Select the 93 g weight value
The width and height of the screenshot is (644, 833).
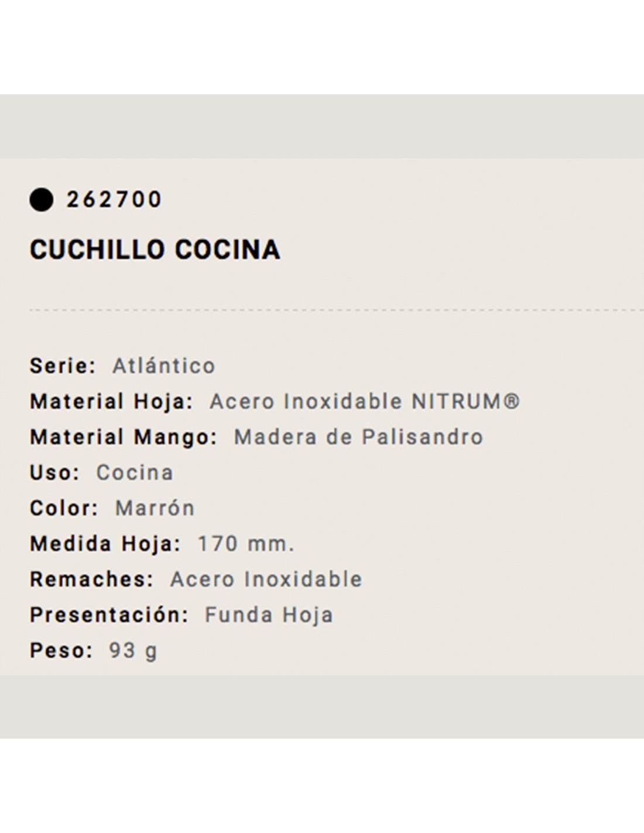coord(133,651)
